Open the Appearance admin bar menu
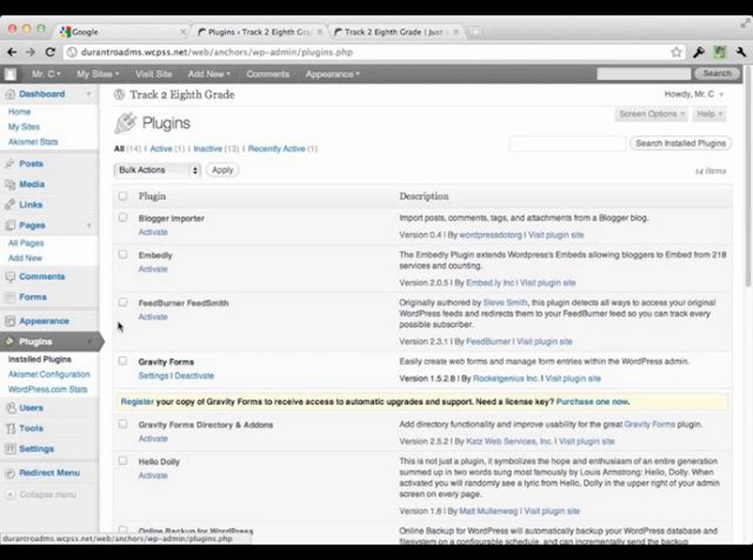 333,74
